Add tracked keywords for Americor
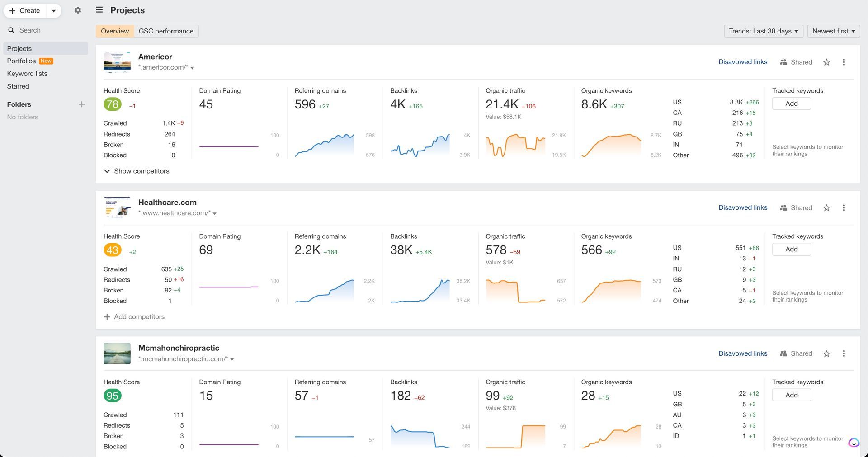 [x=791, y=104]
